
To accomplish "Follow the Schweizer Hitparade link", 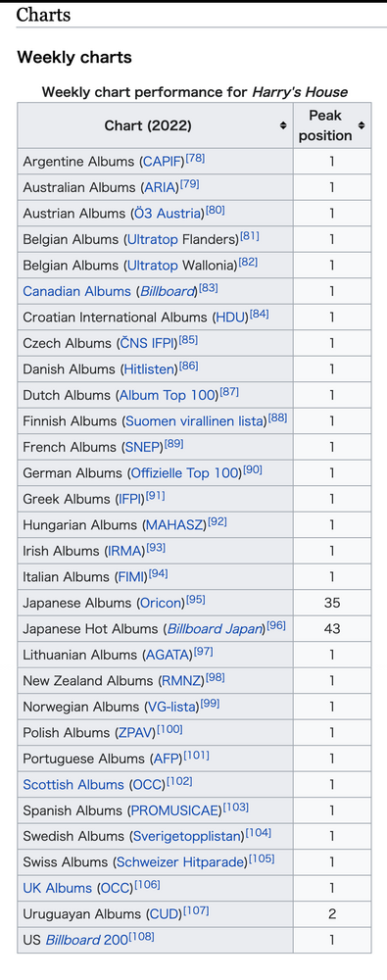I will click(180, 863).
